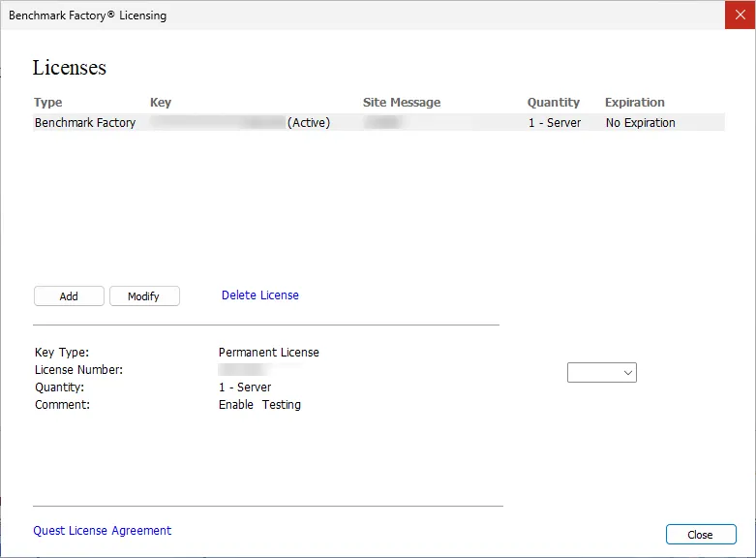This screenshot has height=558, width=756.
Task: Expand the empty dropdown beside license details
Action: (x=602, y=373)
